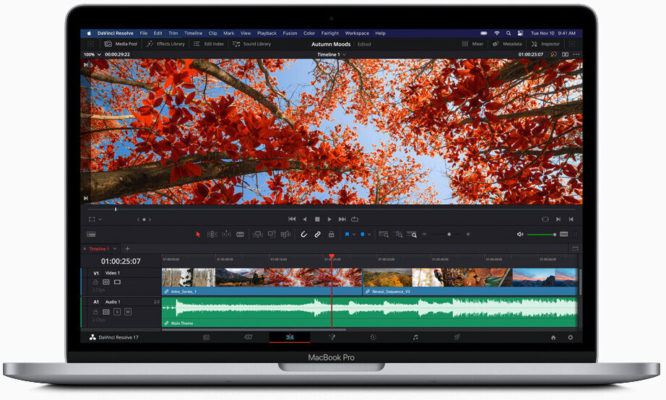Toggle the chain Linked Selection icon
The width and height of the screenshot is (666, 400).
coord(317,234)
